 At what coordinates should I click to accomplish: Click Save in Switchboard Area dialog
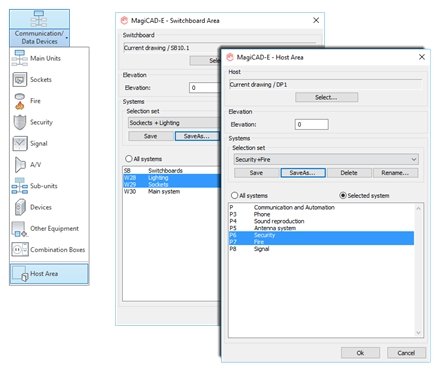pyautogui.click(x=151, y=136)
